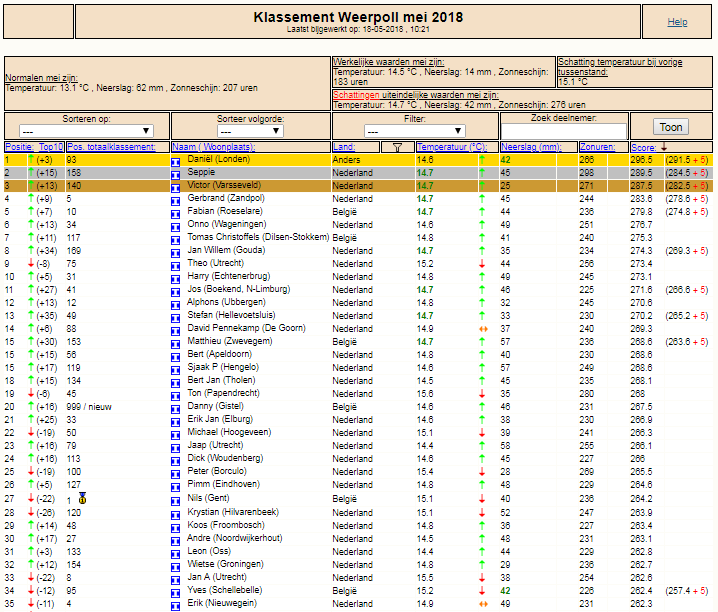Viewport: 718px width, 612px height.
Task: Open the blue info icon for Gerbrand (Zandpol)
Action: coord(175,201)
